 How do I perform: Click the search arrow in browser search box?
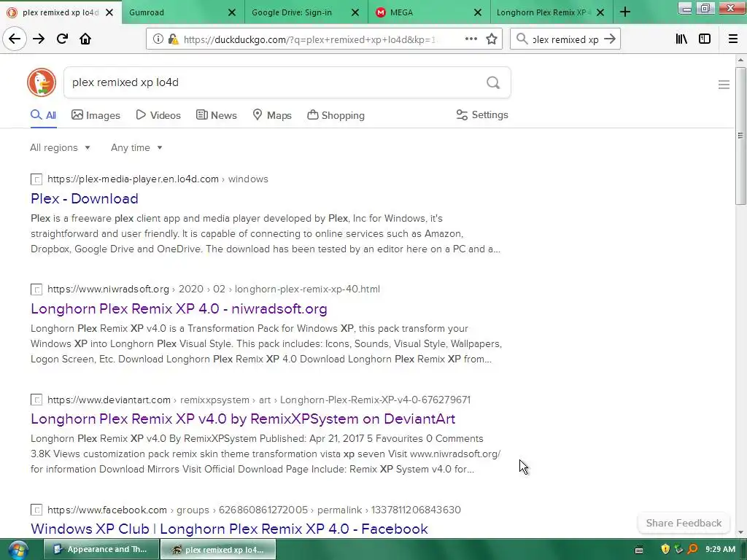pyautogui.click(x=610, y=39)
